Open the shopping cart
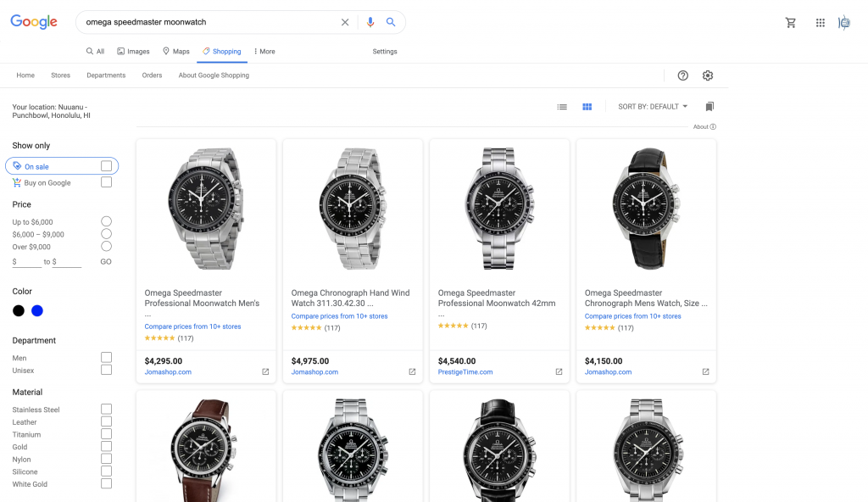This screenshot has width=868, height=502. coord(791,23)
